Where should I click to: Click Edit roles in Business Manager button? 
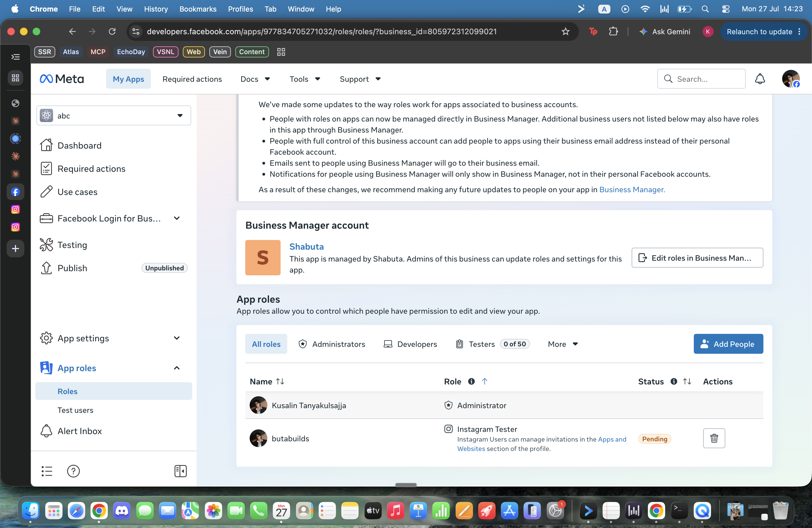(697, 258)
